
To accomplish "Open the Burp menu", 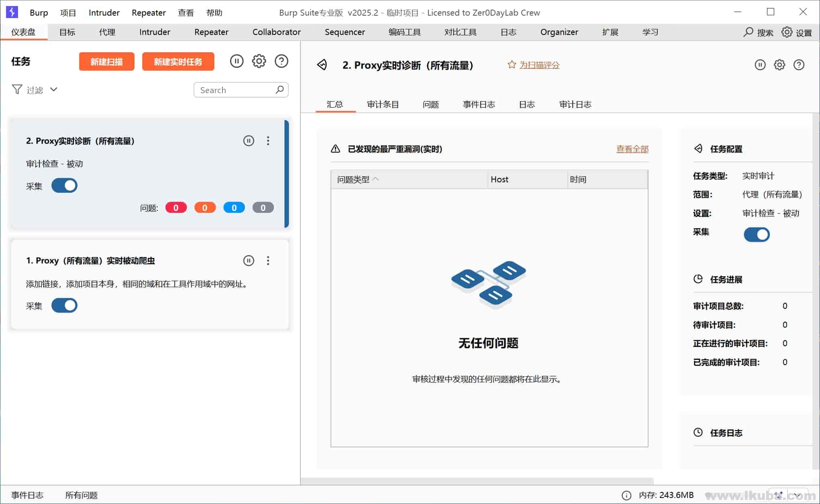I will (39, 12).
